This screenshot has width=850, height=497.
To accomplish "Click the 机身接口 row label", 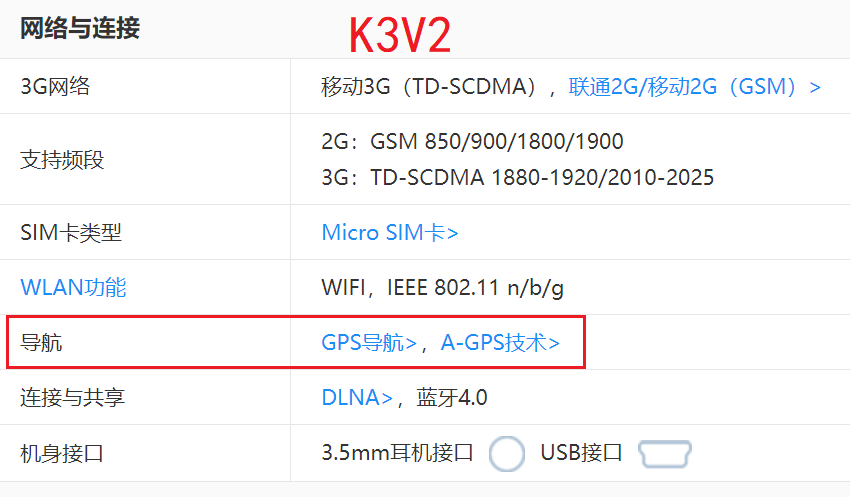I will 62,454.
